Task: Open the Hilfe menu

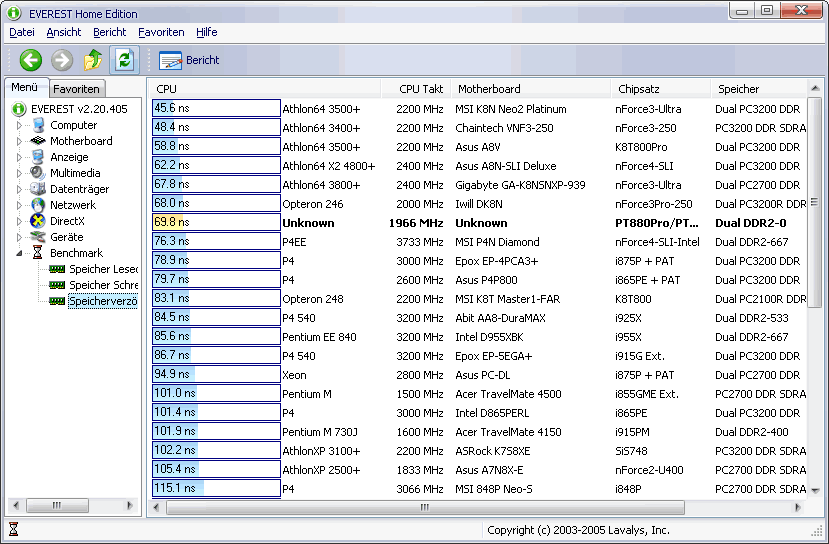Action: coord(207,32)
